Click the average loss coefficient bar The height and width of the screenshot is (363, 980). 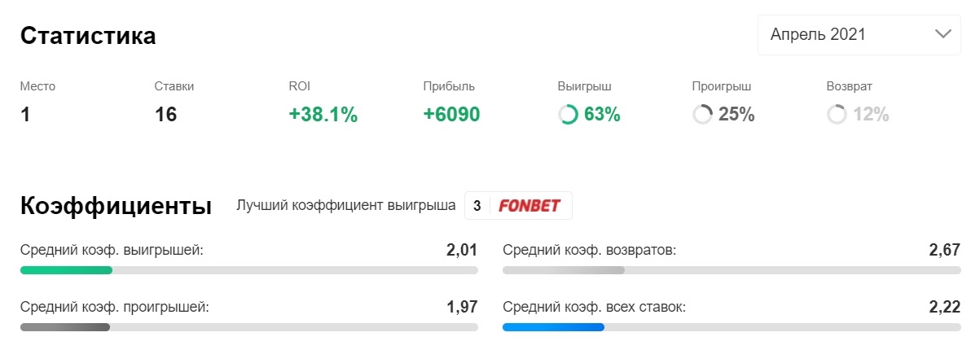point(65,327)
